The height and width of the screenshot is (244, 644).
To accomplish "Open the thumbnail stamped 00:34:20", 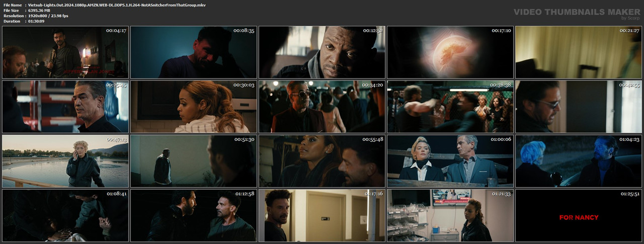I will tap(322, 107).
